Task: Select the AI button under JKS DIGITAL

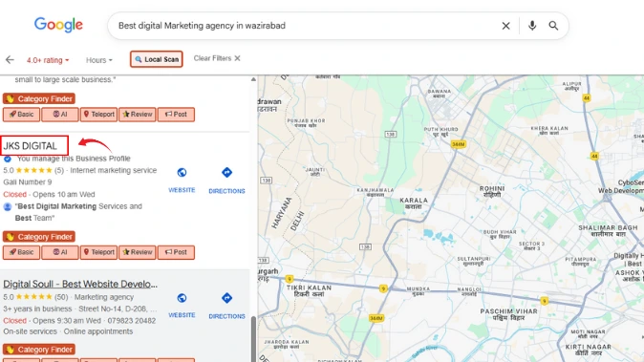Action: click(60, 252)
